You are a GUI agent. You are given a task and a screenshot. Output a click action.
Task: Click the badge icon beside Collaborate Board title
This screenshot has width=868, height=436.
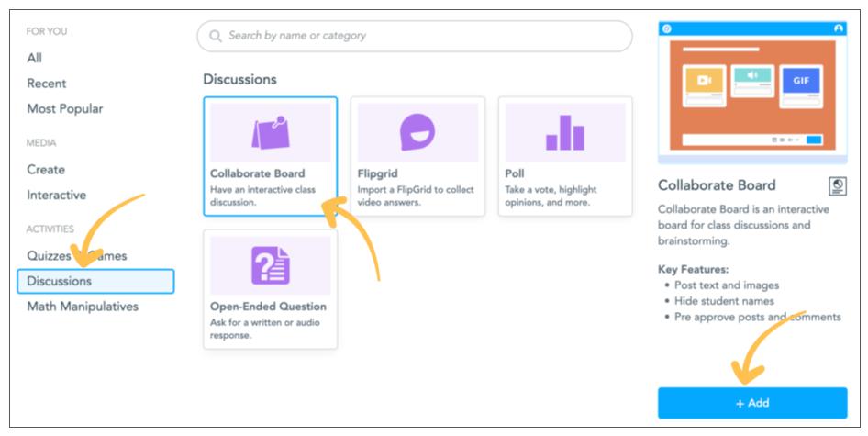[837, 186]
